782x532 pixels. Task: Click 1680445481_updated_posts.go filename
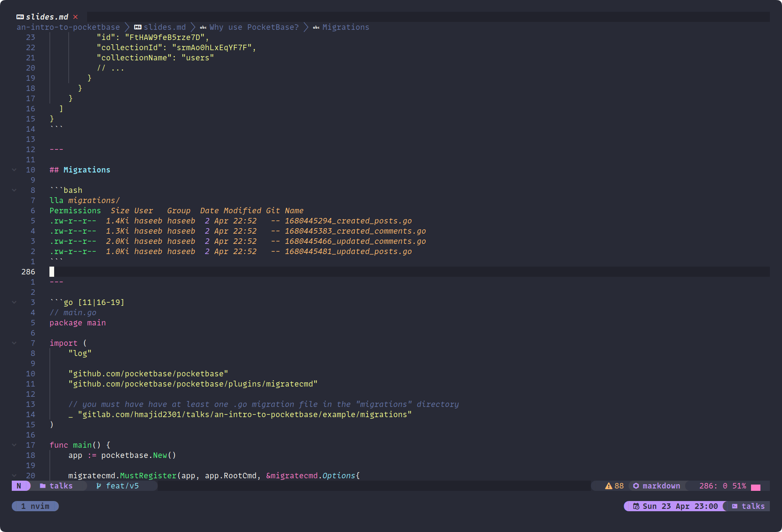pyautogui.click(x=348, y=251)
